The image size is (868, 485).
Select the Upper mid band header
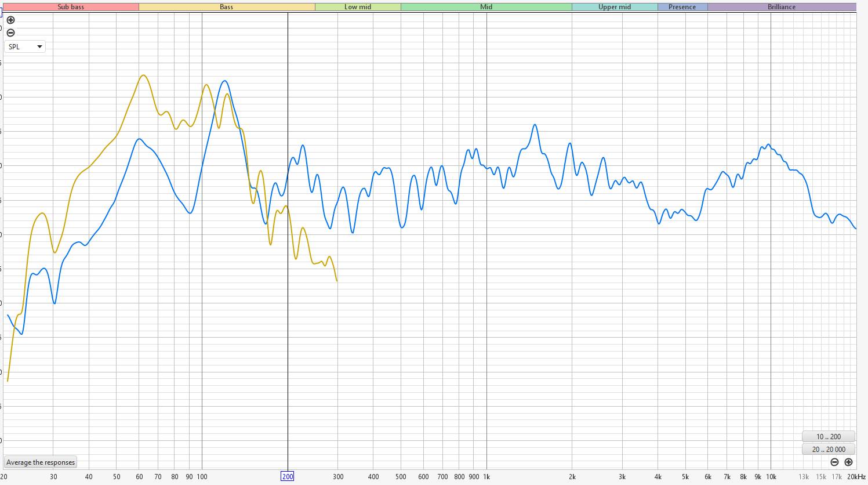[615, 7]
